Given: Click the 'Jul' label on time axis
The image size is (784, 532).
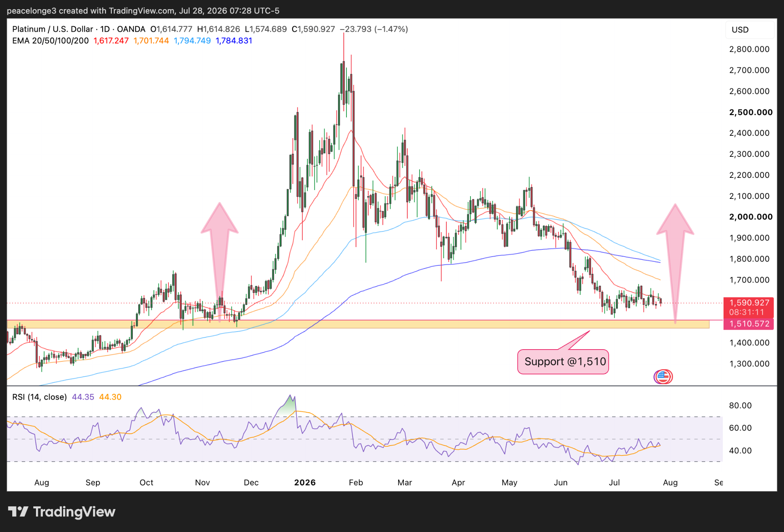Looking at the screenshot, I should pyautogui.click(x=614, y=482).
